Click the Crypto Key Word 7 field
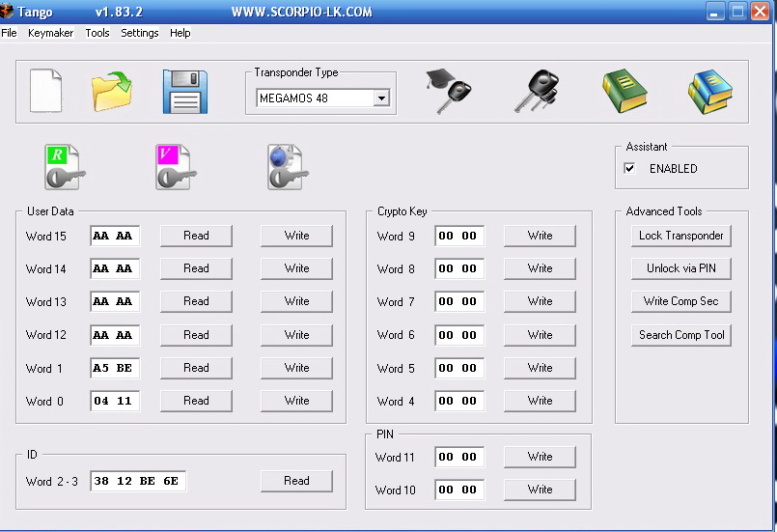The height and width of the screenshot is (532, 777). tap(459, 301)
